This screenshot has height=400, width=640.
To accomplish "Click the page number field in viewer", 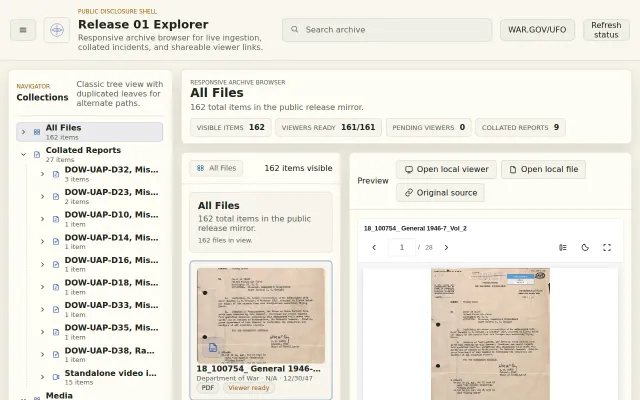I will tap(402, 247).
